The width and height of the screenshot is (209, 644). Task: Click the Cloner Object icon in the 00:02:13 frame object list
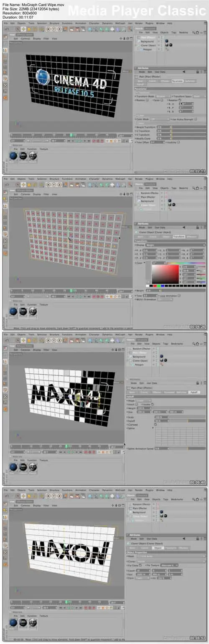coord(138,45)
